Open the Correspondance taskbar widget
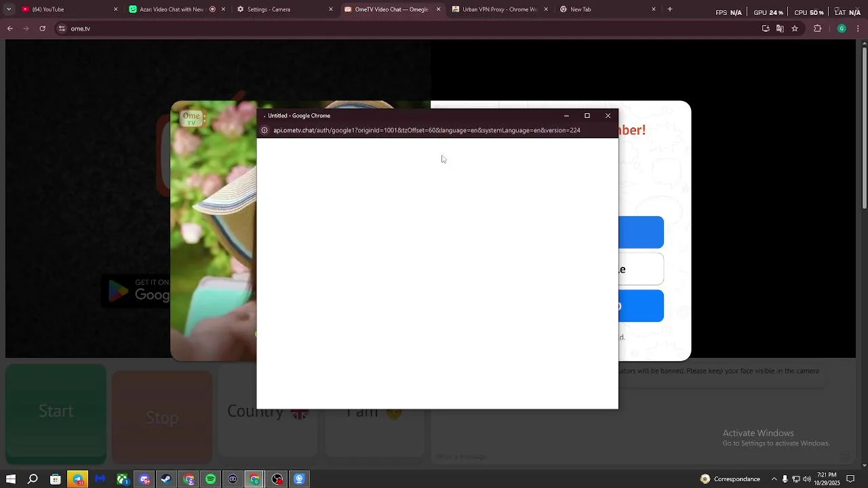Image resolution: width=868 pixels, height=488 pixels. (730, 479)
